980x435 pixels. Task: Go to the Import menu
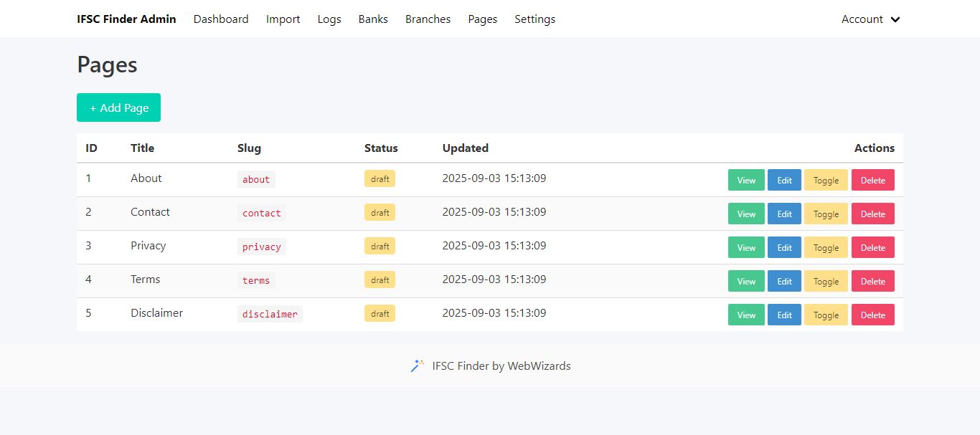click(x=283, y=19)
